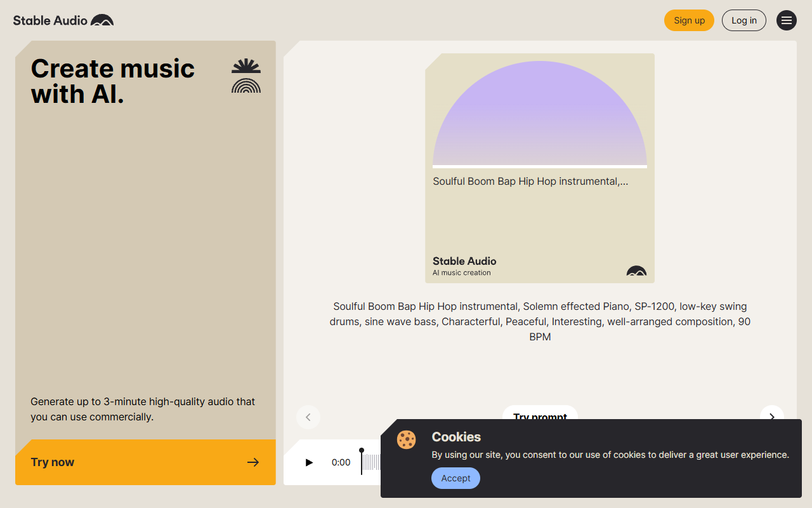Click the Log in button
The width and height of the screenshot is (812, 508).
pyautogui.click(x=744, y=20)
